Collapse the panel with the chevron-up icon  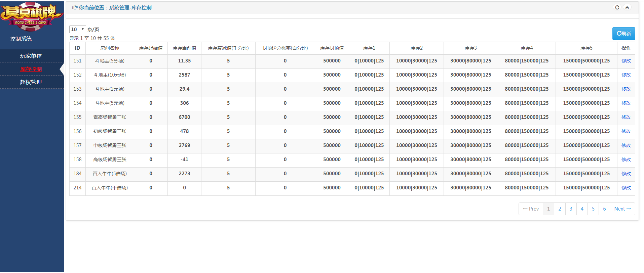[627, 7]
